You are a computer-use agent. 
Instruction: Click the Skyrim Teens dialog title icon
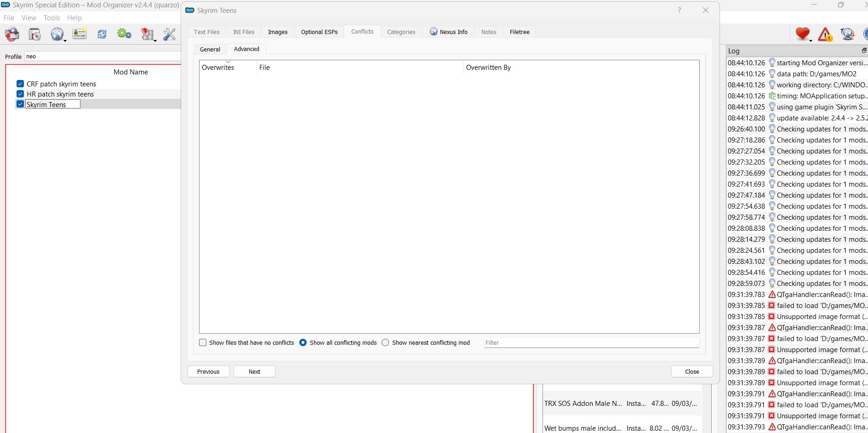point(190,10)
